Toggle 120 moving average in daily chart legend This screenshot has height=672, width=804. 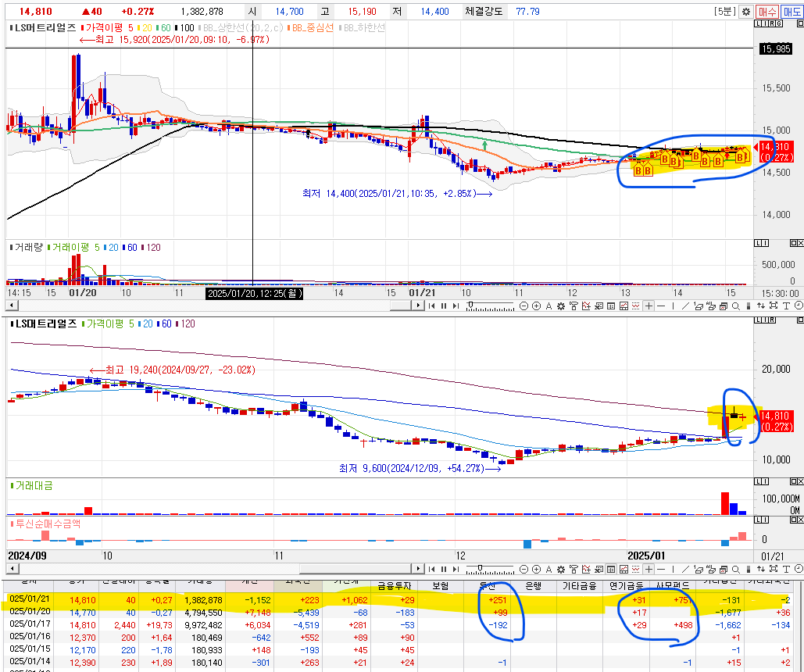click(185, 323)
